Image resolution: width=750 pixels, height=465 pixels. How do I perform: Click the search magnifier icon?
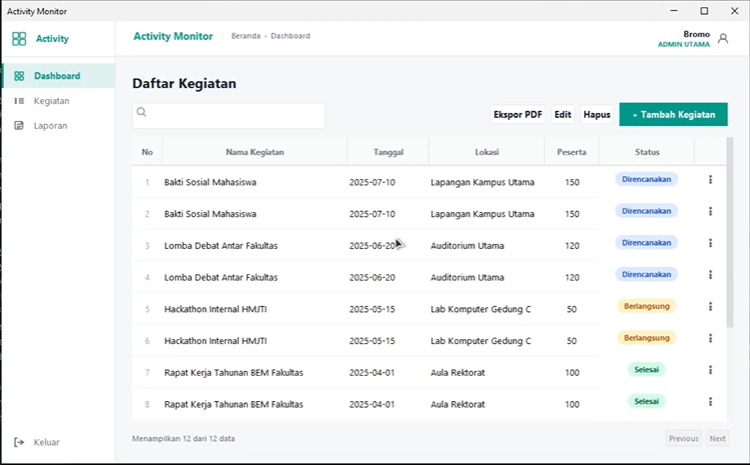(x=141, y=112)
